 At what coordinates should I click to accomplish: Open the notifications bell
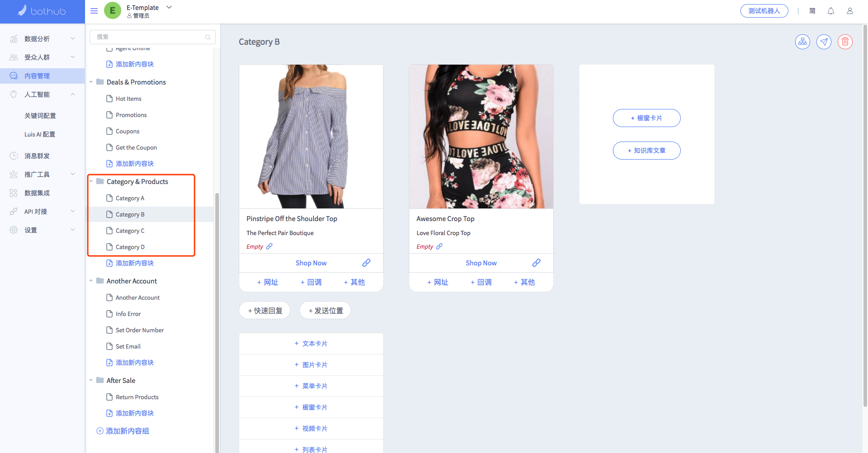click(831, 11)
